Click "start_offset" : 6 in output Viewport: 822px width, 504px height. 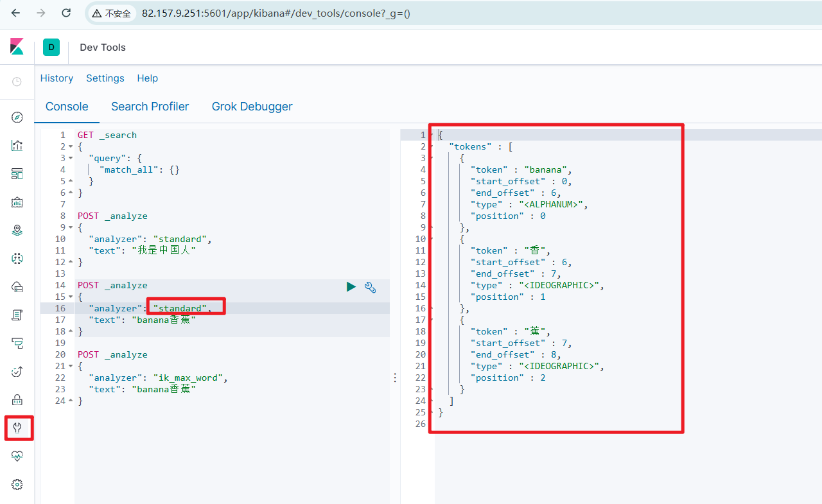pyautogui.click(x=521, y=262)
